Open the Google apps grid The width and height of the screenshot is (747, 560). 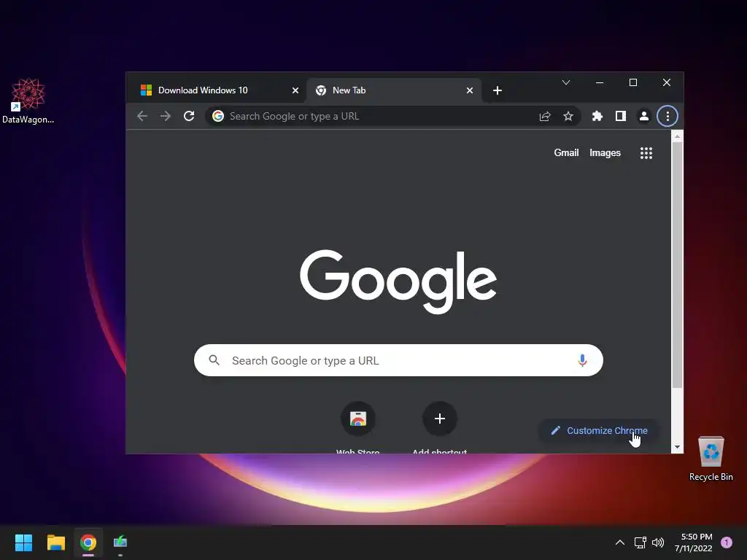pyautogui.click(x=646, y=153)
